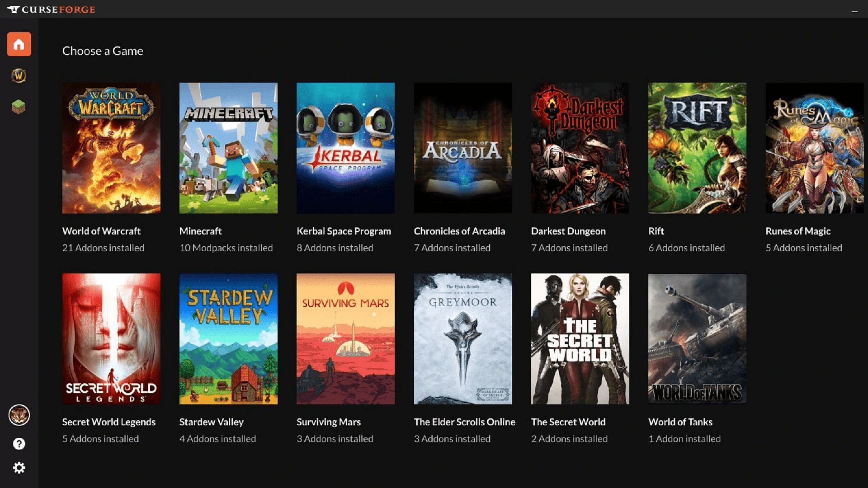Image resolution: width=868 pixels, height=488 pixels.
Task: Click the CurseForge home icon
Action: [x=19, y=44]
